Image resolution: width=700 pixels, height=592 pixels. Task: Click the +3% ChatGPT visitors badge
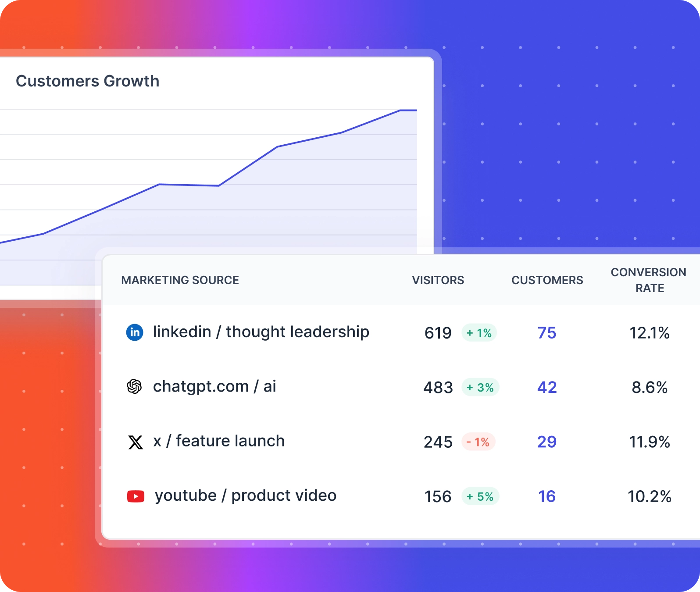(480, 388)
